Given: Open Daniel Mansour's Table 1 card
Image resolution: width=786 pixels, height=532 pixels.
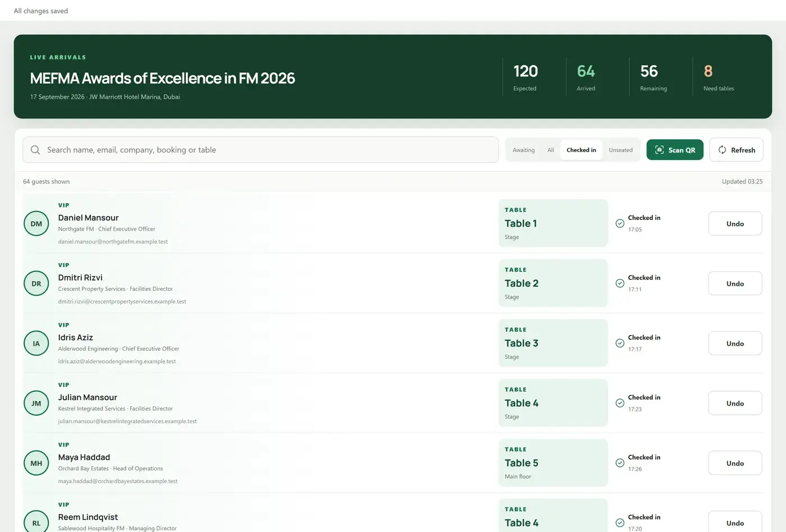Looking at the screenshot, I should click(553, 223).
